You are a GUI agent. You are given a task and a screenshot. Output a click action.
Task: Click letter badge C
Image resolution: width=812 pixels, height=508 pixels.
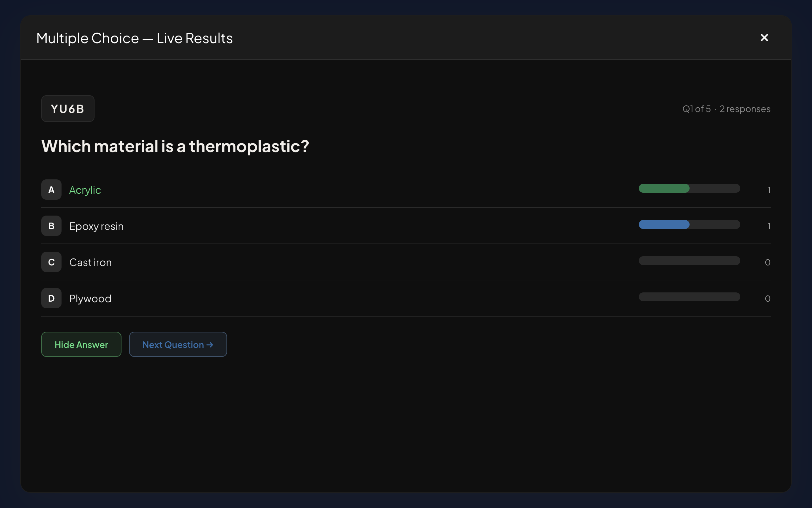(x=51, y=262)
